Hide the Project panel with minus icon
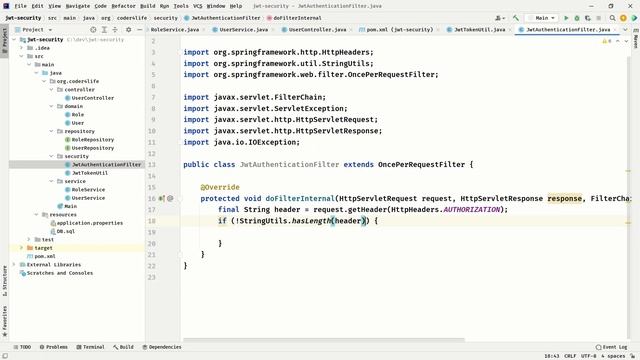Image resolution: width=640 pixels, height=360 pixels. pyautogui.click(x=140, y=30)
